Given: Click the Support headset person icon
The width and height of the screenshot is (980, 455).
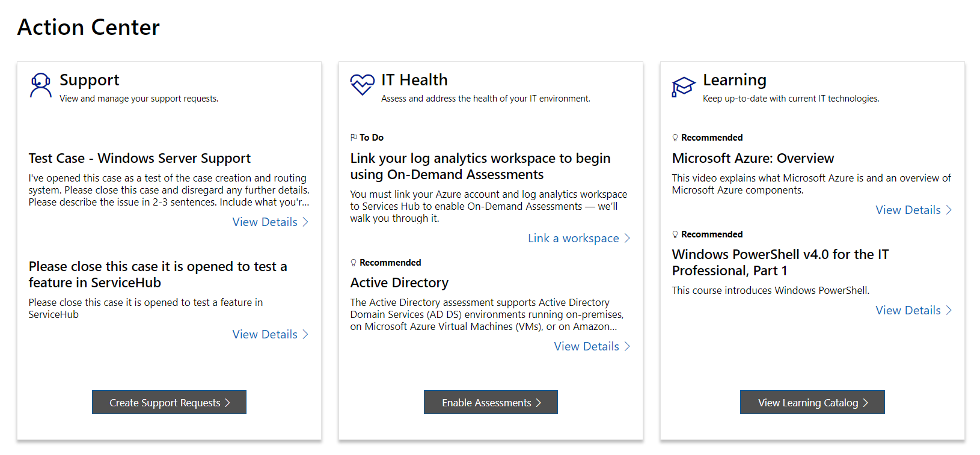Looking at the screenshot, I should 40,85.
